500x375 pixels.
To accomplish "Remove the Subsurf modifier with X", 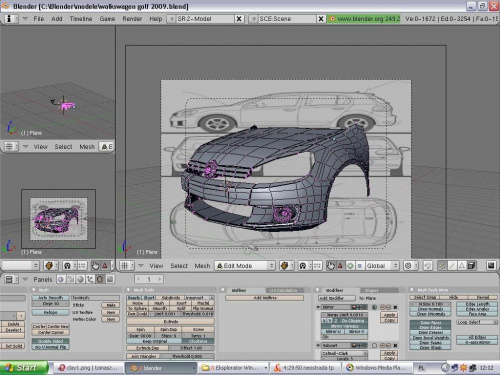I will 395,346.
